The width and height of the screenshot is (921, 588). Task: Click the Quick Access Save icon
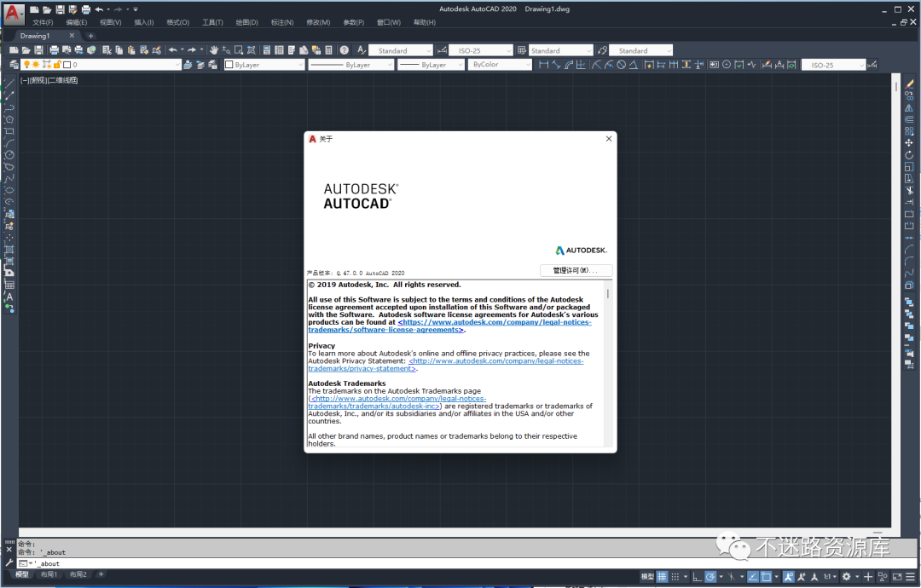[60, 9]
